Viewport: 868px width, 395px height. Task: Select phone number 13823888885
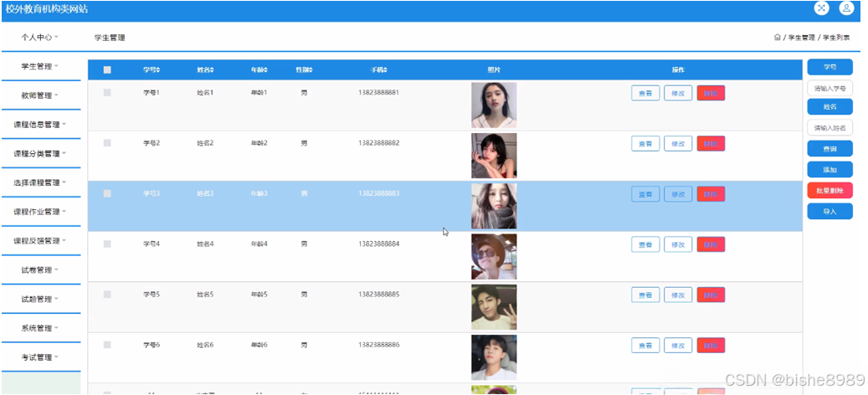(x=378, y=295)
